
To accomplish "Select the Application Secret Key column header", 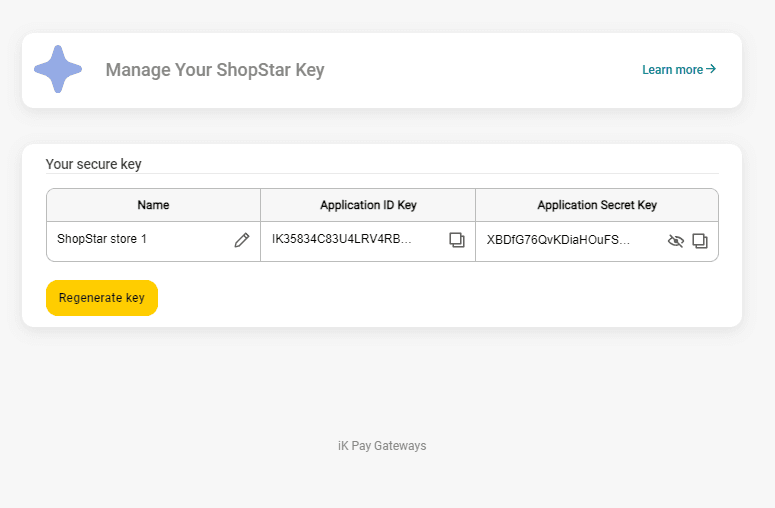I will [597, 205].
